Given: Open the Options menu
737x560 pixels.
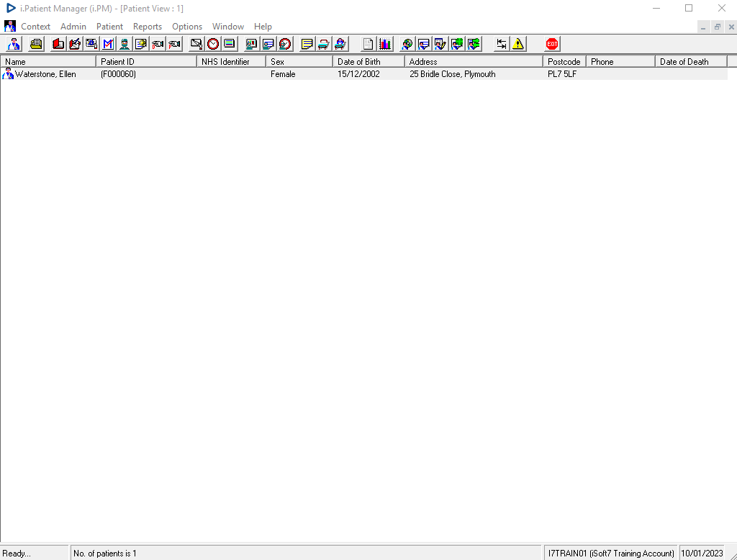Looking at the screenshot, I should point(187,27).
